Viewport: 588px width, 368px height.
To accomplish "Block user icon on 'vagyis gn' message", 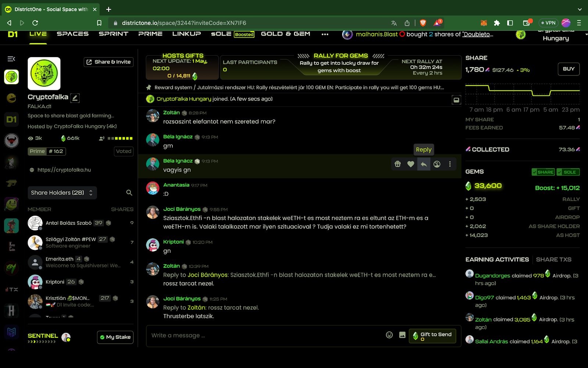I will pos(437,164).
